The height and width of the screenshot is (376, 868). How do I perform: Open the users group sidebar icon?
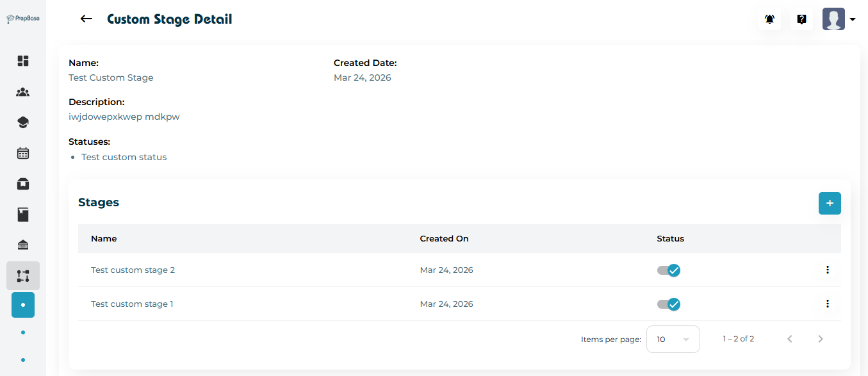click(23, 92)
